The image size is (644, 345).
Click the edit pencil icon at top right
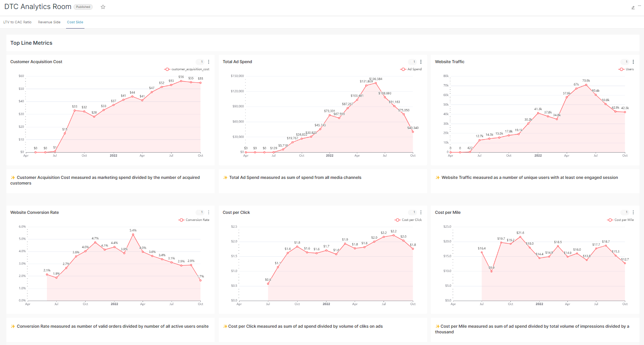pyautogui.click(x=633, y=8)
